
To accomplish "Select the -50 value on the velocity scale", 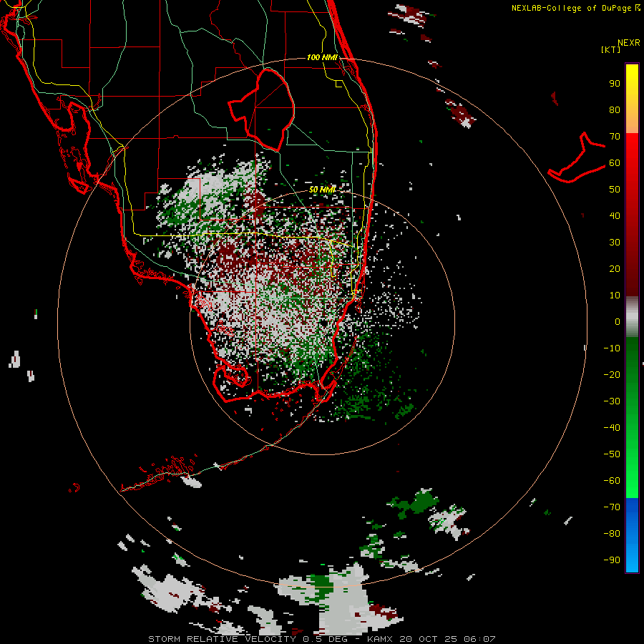I will [612, 454].
